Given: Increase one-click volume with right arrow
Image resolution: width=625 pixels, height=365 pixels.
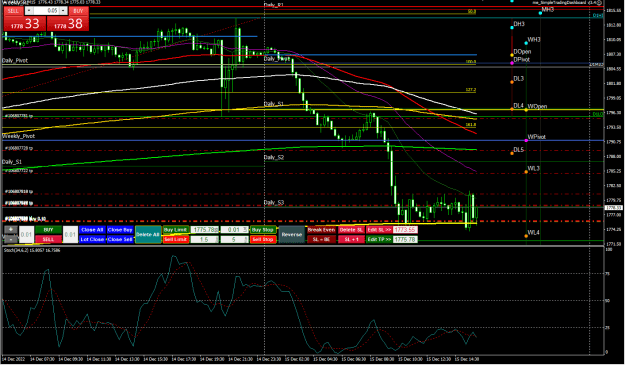Looking at the screenshot, I should coord(63,11).
